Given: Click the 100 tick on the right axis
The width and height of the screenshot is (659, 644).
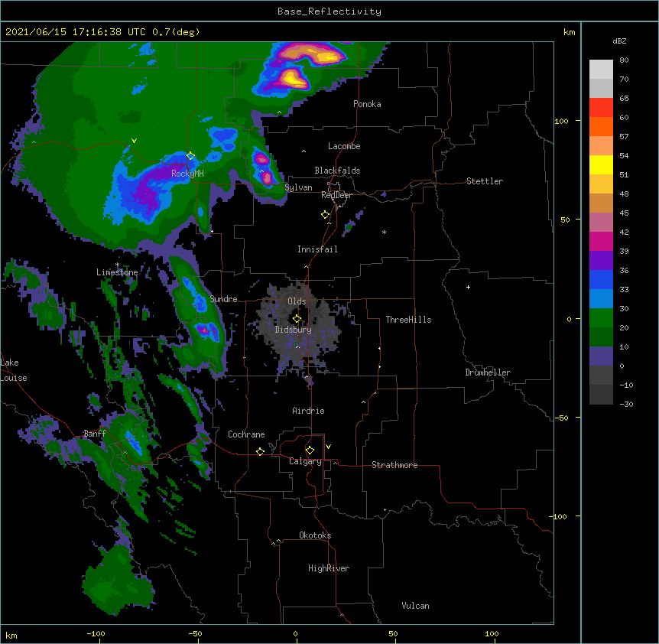Looking at the screenshot, I should (561, 121).
